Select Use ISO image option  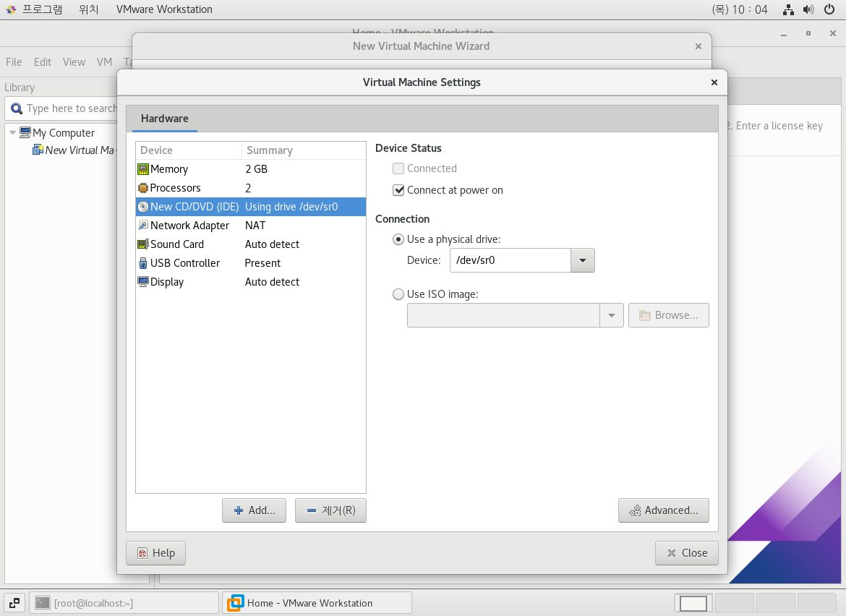(398, 294)
